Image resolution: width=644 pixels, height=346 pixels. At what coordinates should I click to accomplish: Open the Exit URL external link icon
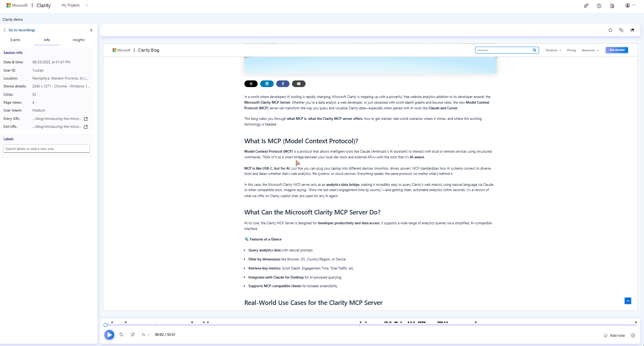(86, 127)
